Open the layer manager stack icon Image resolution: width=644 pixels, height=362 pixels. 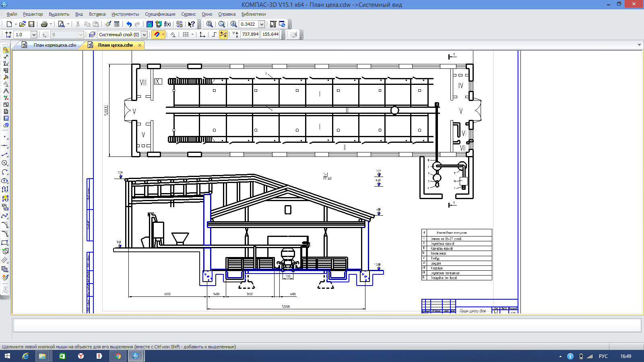pyautogui.click(x=92, y=35)
